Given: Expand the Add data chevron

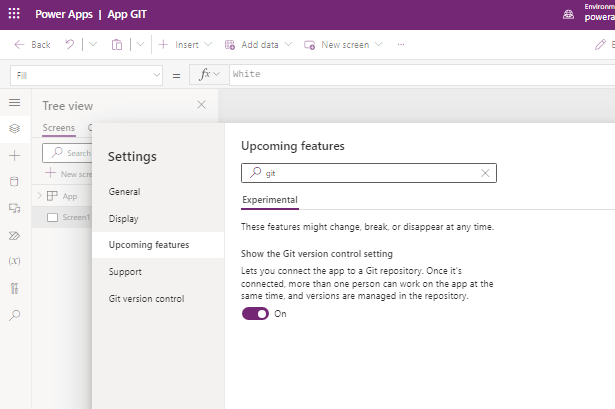Looking at the screenshot, I should point(288,44).
